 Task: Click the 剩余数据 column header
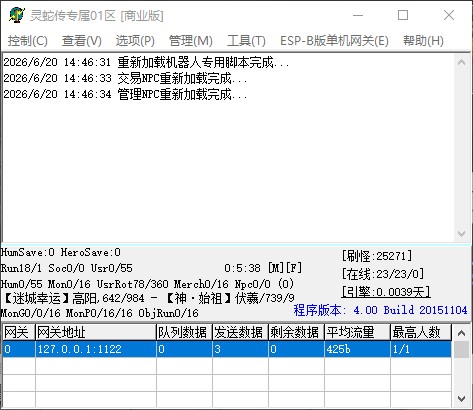296,333
